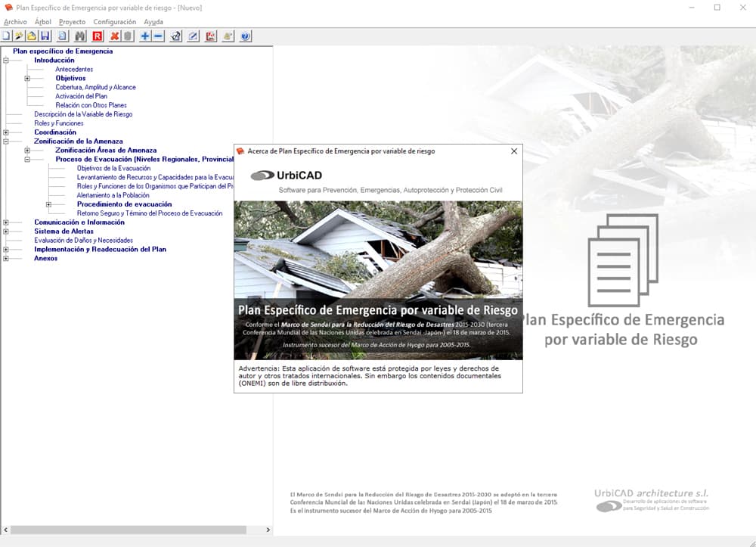Click the application icon in title bar
The height and width of the screenshot is (547, 756).
point(8,8)
